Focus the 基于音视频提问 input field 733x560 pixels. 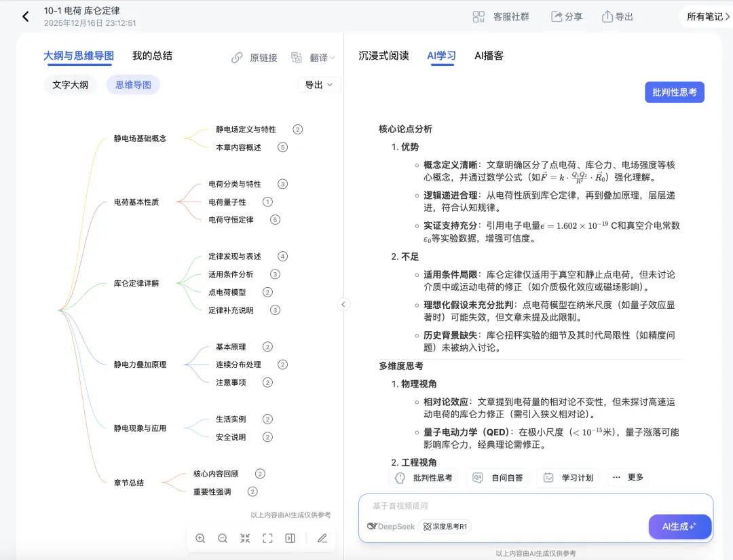(x=535, y=506)
